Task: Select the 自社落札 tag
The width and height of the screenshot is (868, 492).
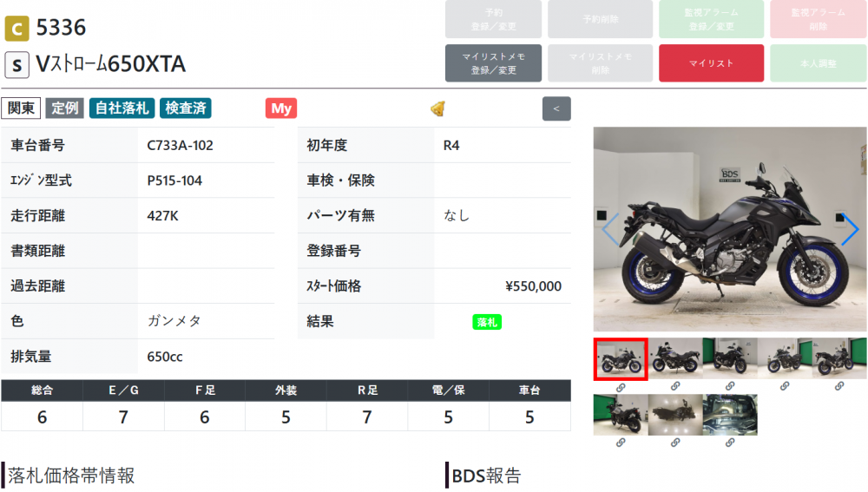Action: click(x=122, y=108)
